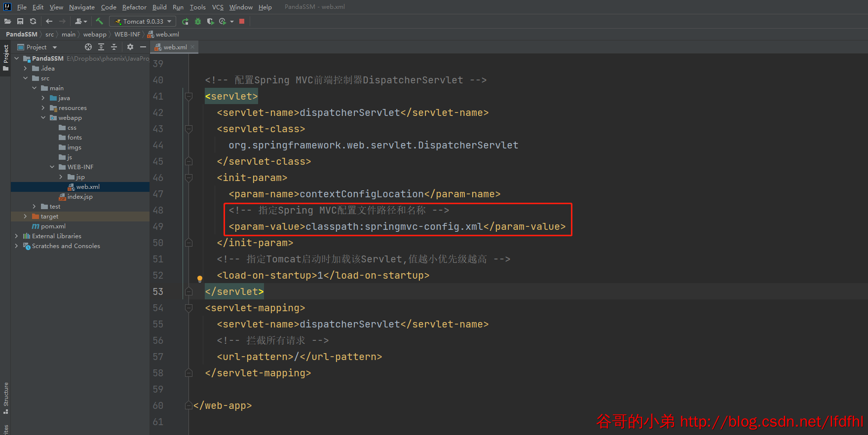Image resolution: width=868 pixels, height=435 pixels.
Task: Navigate back with the left arrow
Action: tap(49, 21)
